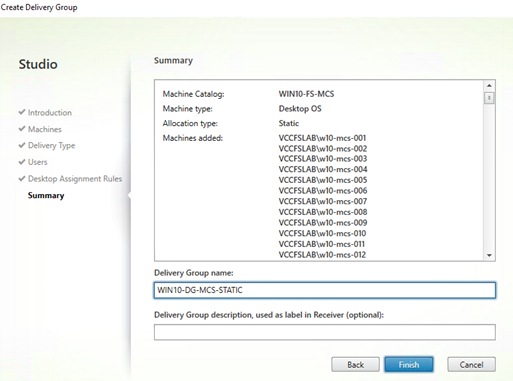Open the Machines wizard step
Image resolution: width=513 pixels, height=381 pixels.
pyautogui.click(x=45, y=129)
